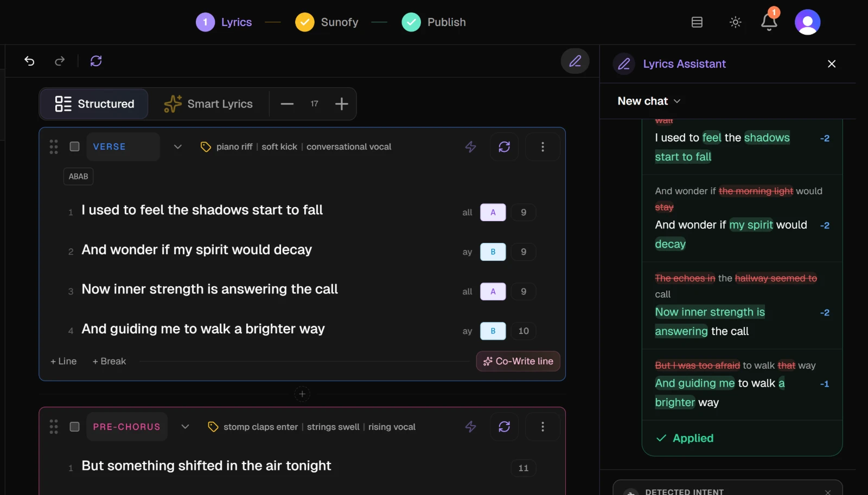Click the lightning bolt in Pre-Chorus section
Image resolution: width=868 pixels, height=495 pixels.
coord(470,427)
